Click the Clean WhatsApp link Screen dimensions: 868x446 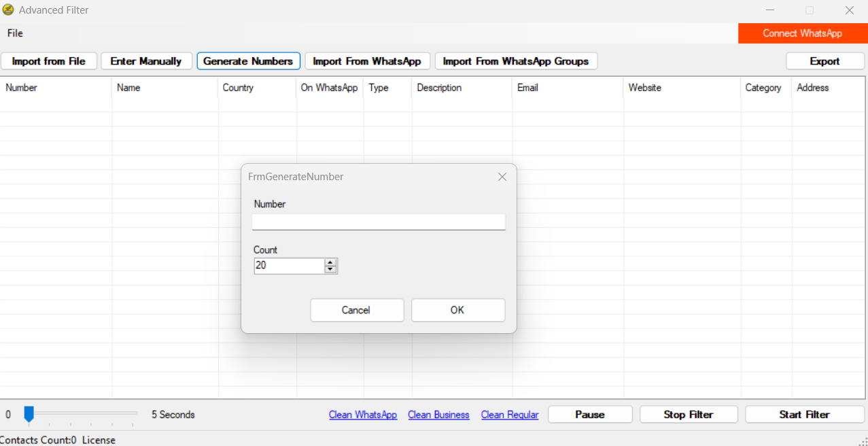tap(363, 415)
